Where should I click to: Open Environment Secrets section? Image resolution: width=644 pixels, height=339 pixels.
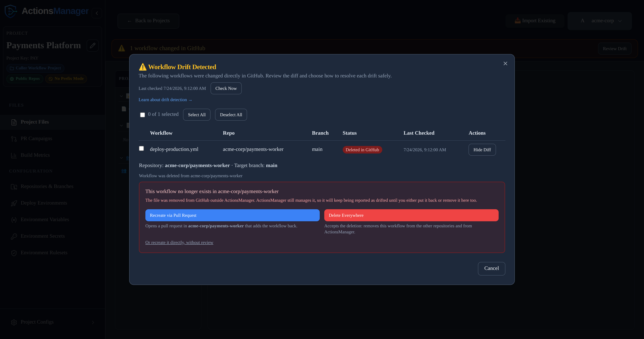pos(53,236)
